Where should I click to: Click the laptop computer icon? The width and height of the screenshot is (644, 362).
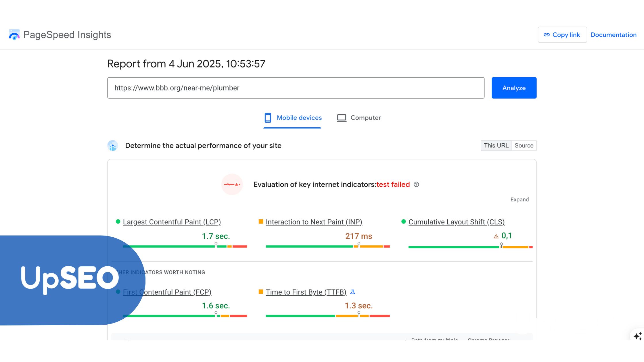342,118
